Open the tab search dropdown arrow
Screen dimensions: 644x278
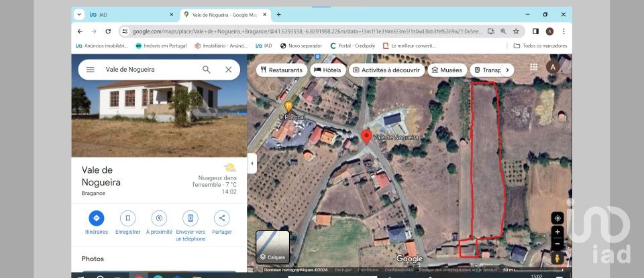pyautogui.click(x=79, y=15)
